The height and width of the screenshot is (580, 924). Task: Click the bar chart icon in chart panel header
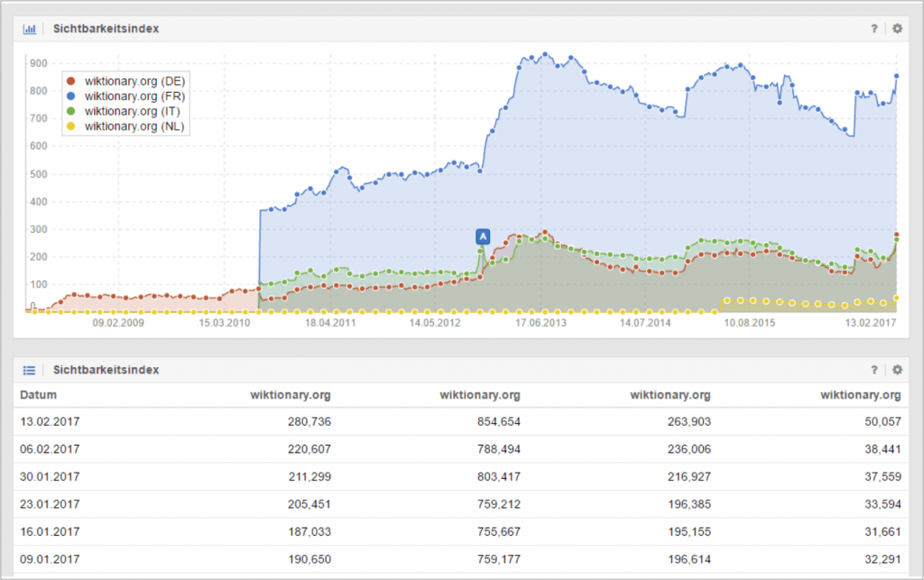30,29
